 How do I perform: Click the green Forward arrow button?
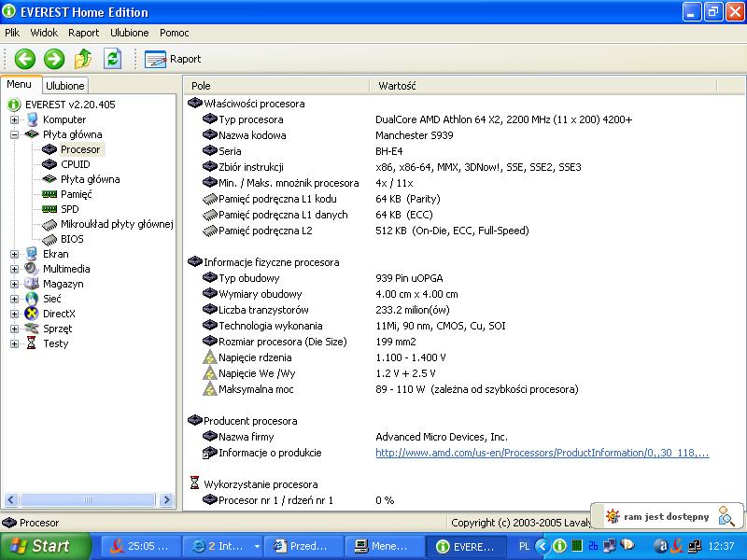coord(54,59)
